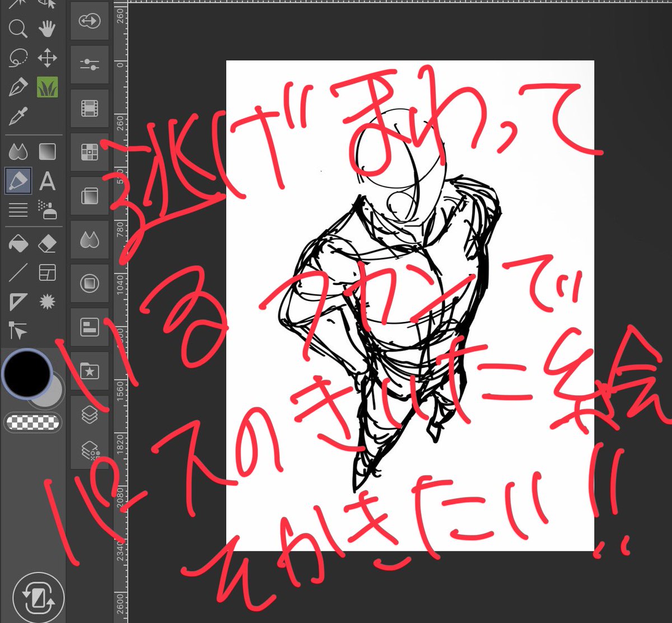Open the Item Bank bars palette
This screenshot has height=623, width=672.
point(90,327)
